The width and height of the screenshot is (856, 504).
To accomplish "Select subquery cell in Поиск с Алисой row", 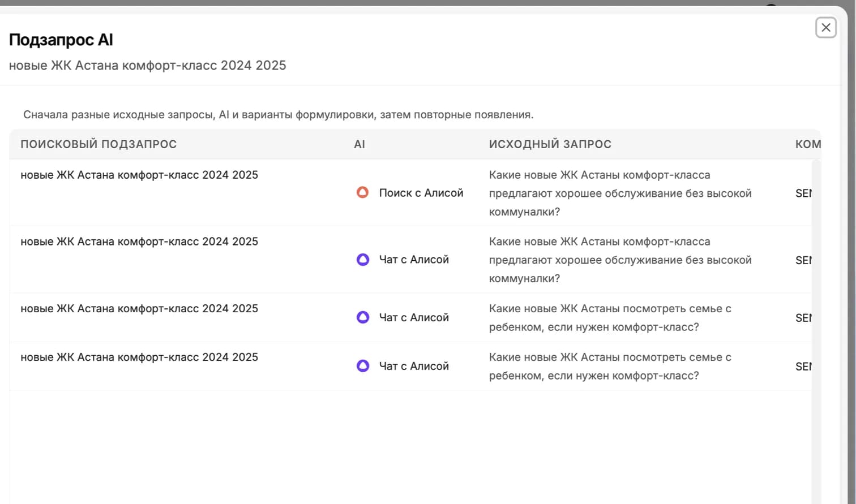I will [139, 175].
